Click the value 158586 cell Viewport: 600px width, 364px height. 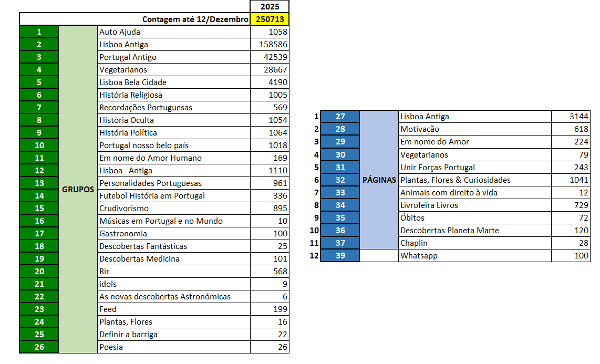pyautogui.click(x=270, y=45)
